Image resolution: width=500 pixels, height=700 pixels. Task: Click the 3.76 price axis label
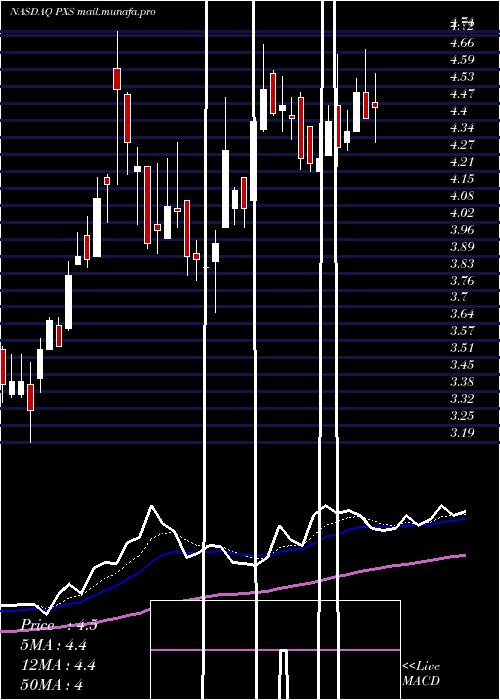pos(462,280)
